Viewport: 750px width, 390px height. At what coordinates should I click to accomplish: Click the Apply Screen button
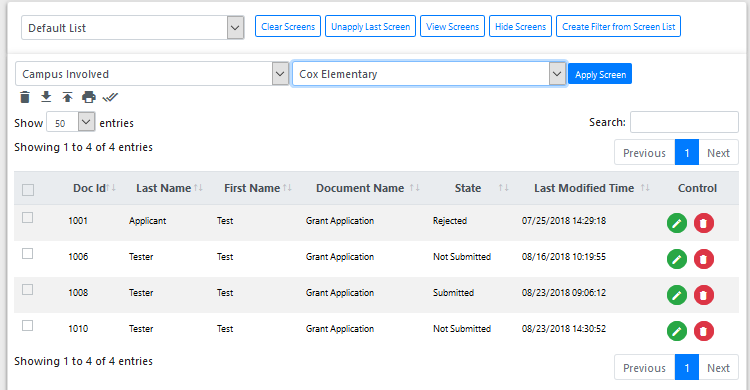[600, 74]
